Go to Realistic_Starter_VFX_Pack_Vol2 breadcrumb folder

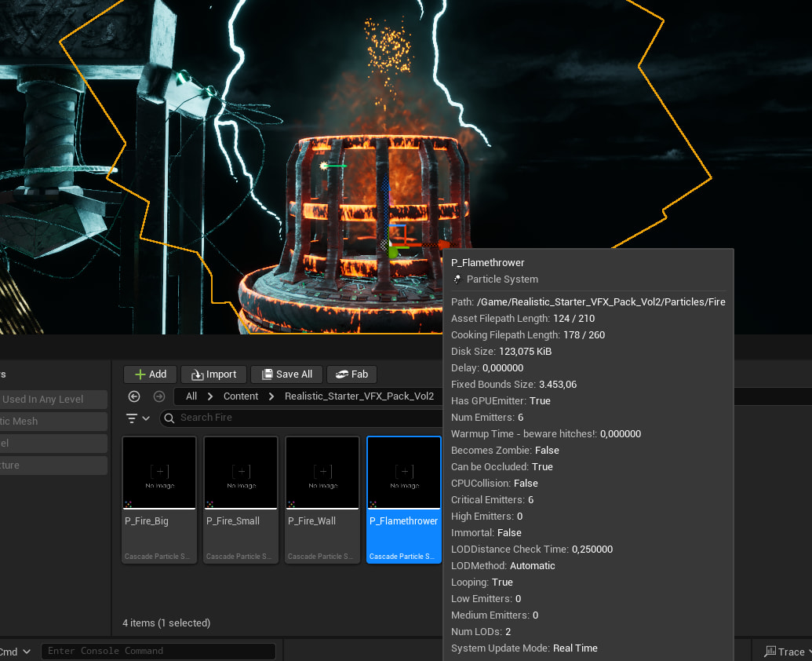tap(359, 396)
